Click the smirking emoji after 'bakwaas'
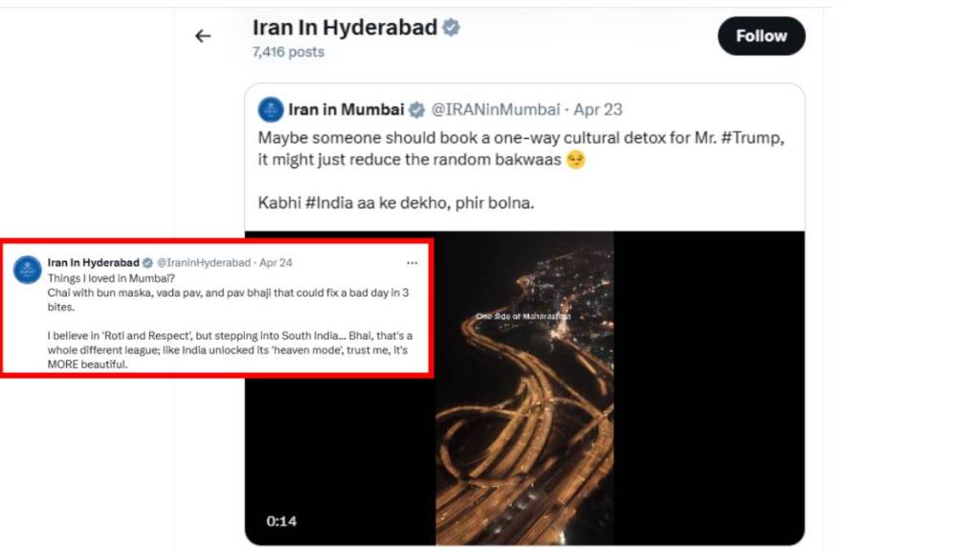Viewport: 980px width, 551px height. pyautogui.click(x=575, y=160)
